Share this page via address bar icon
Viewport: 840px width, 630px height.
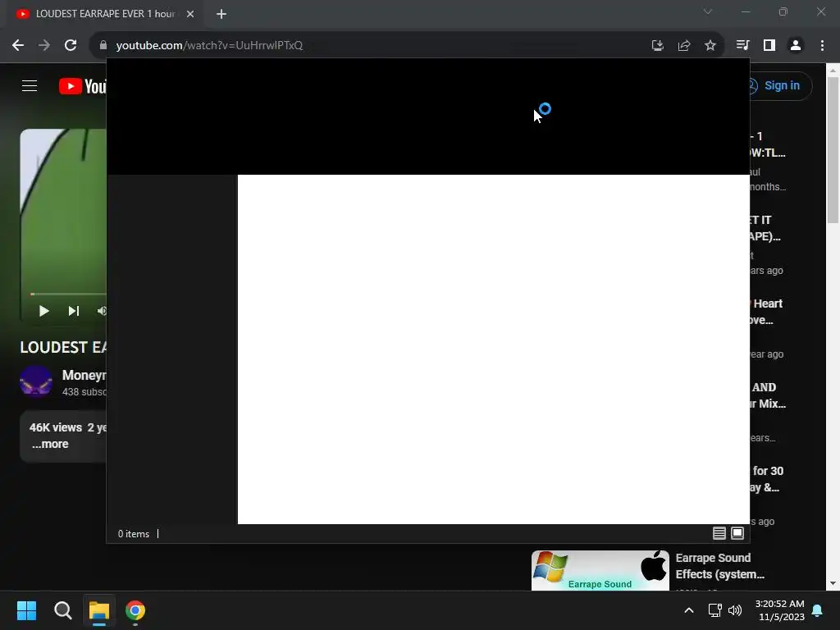[684, 46]
